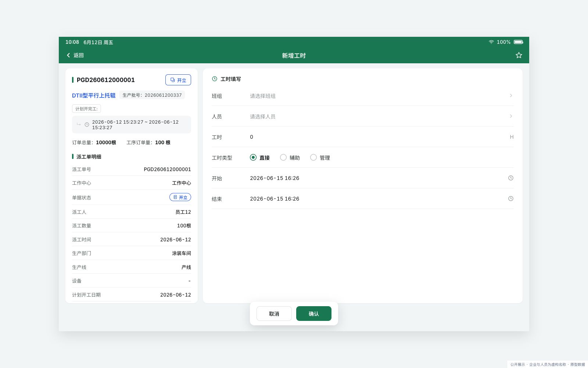The height and width of the screenshot is (368, 588).
Task: Click the 工作中心 row value
Action: [x=182, y=183]
